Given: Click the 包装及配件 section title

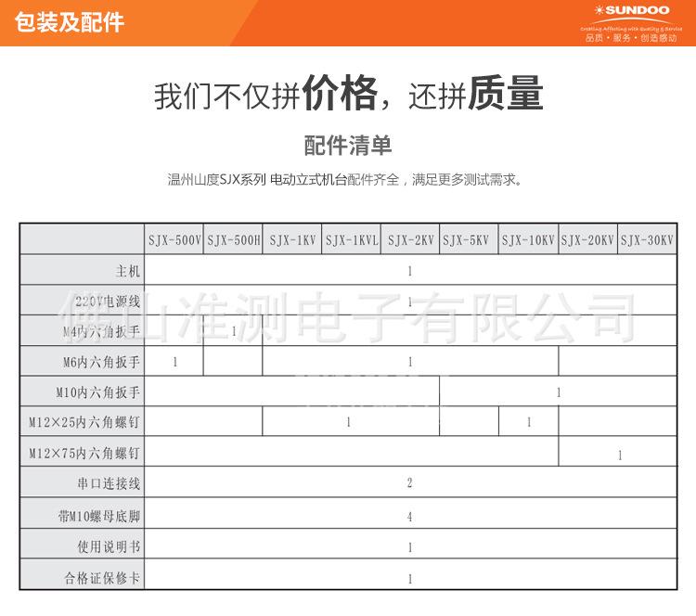Looking at the screenshot, I should click(70, 22).
